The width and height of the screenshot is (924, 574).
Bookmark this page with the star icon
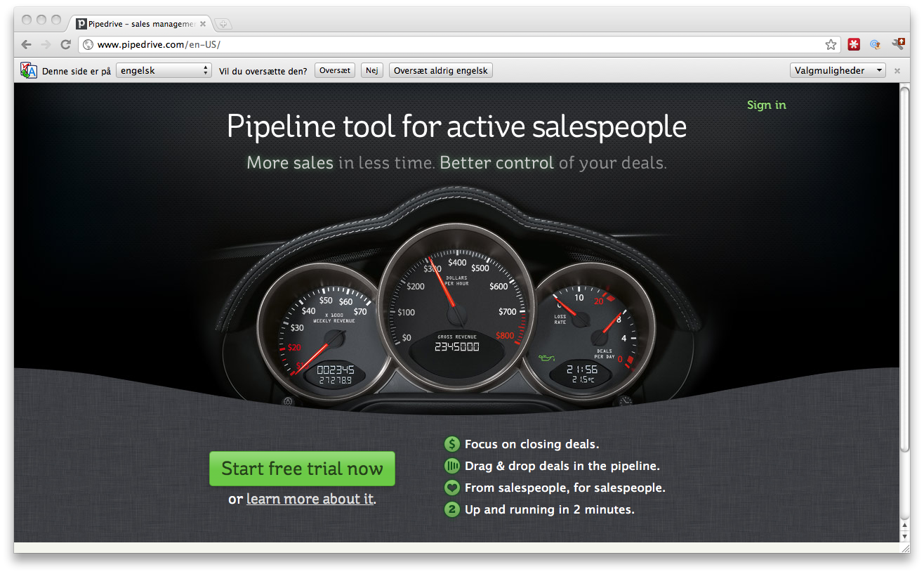click(x=831, y=45)
